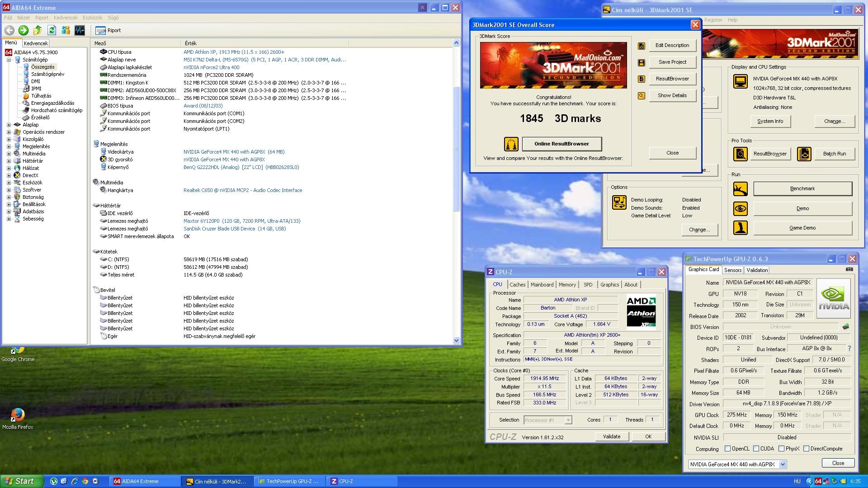Click AIDA64 refresh toolbar icon
The width and height of the screenshot is (868, 488).
click(x=52, y=30)
